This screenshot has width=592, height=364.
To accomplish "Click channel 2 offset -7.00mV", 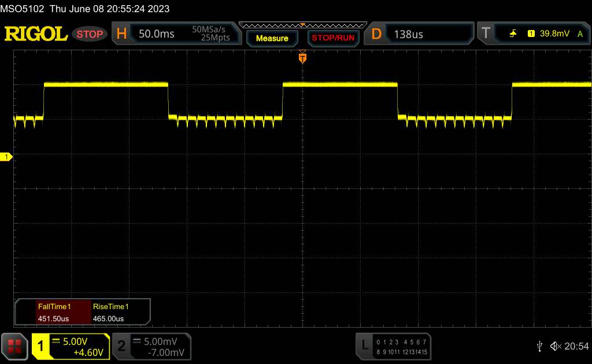I will [166, 352].
